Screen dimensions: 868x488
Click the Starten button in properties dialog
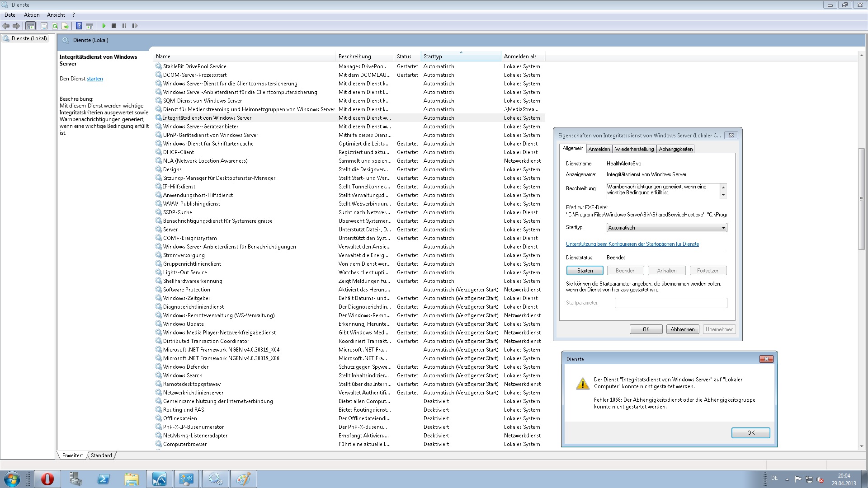tap(585, 271)
